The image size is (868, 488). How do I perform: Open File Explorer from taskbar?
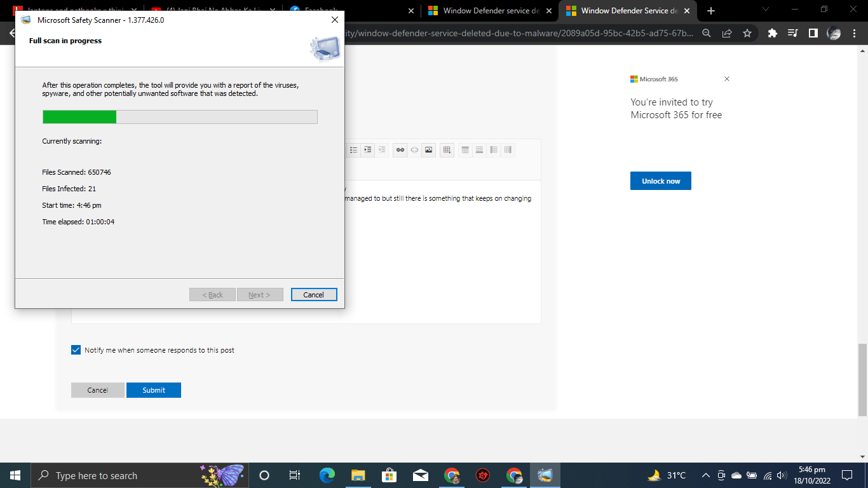click(x=358, y=475)
